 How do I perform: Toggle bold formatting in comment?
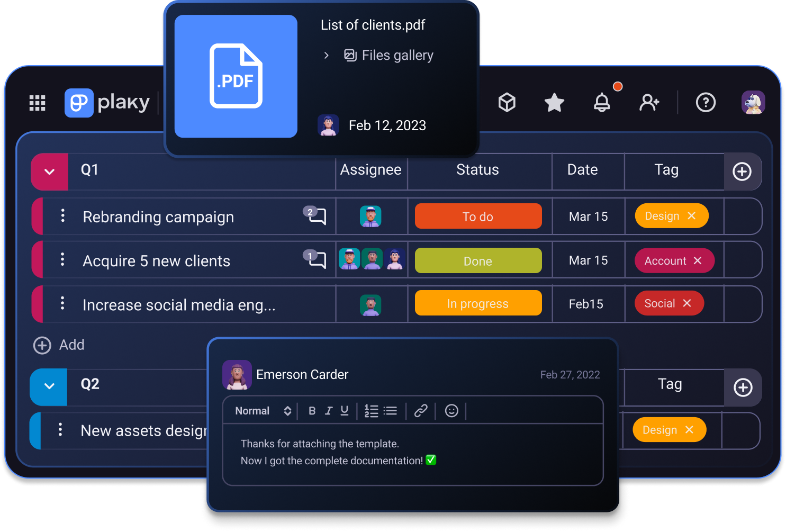312,411
